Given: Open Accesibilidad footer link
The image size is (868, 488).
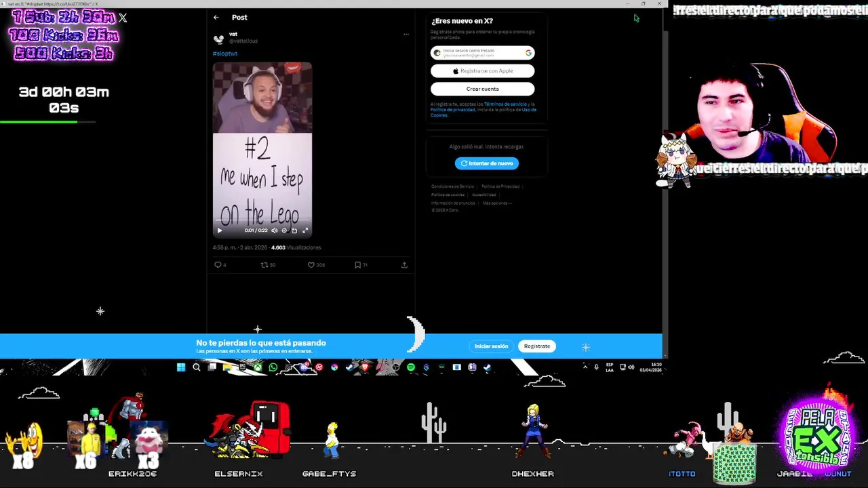Looking at the screenshot, I should [x=484, y=195].
